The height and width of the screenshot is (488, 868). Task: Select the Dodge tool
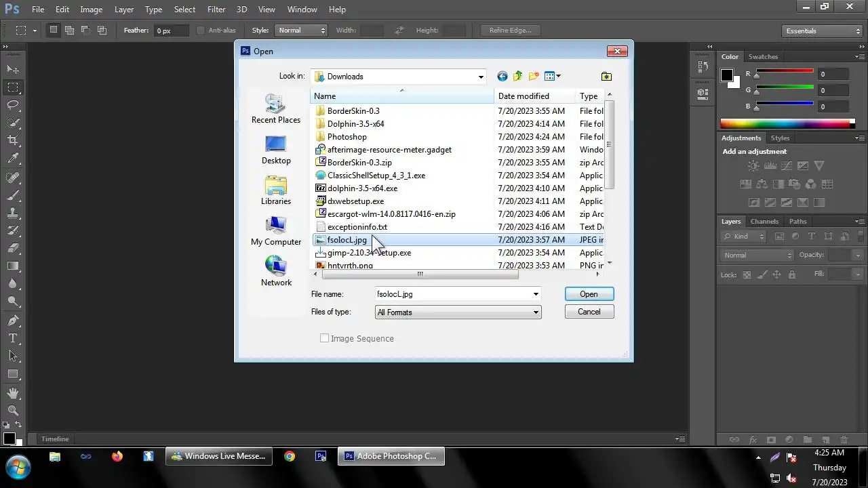tap(13, 301)
